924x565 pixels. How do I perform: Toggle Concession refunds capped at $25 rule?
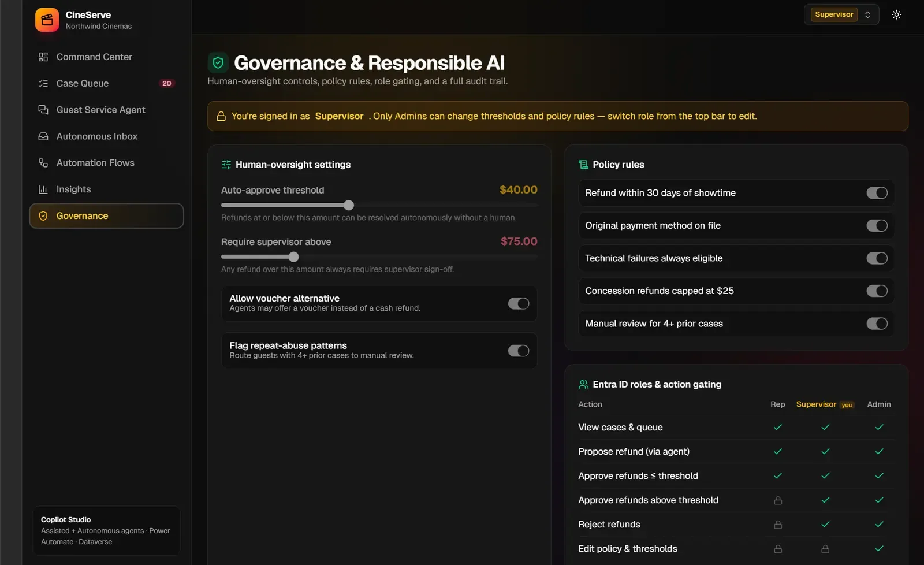coord(877,291)
